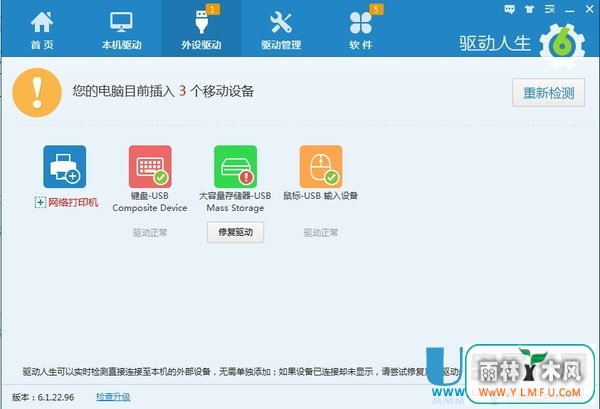Select the 外设驱动 tab
600x409 pixels.
click(201, 29)
